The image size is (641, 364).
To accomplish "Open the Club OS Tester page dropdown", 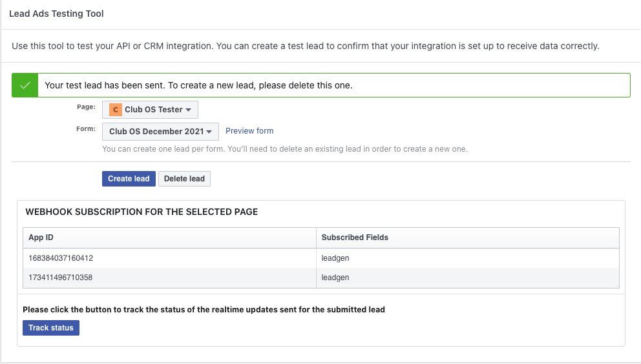I will pyautogui.click(x=151, y=110).
